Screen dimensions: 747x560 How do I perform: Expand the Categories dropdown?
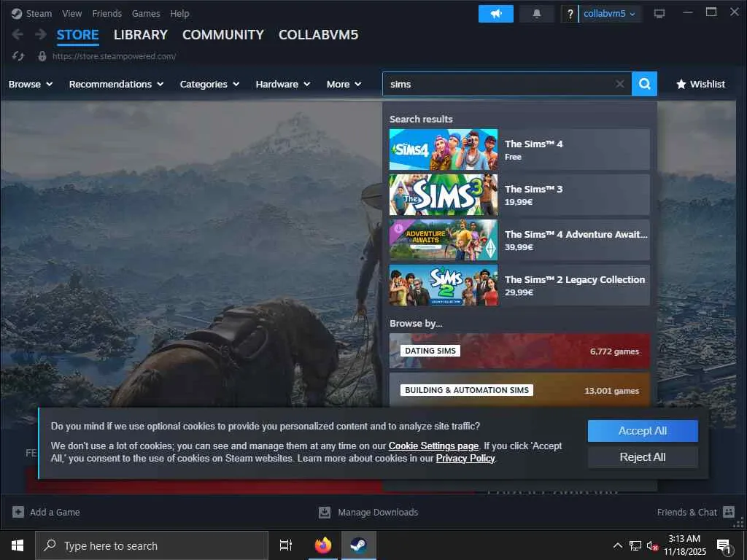209,84
